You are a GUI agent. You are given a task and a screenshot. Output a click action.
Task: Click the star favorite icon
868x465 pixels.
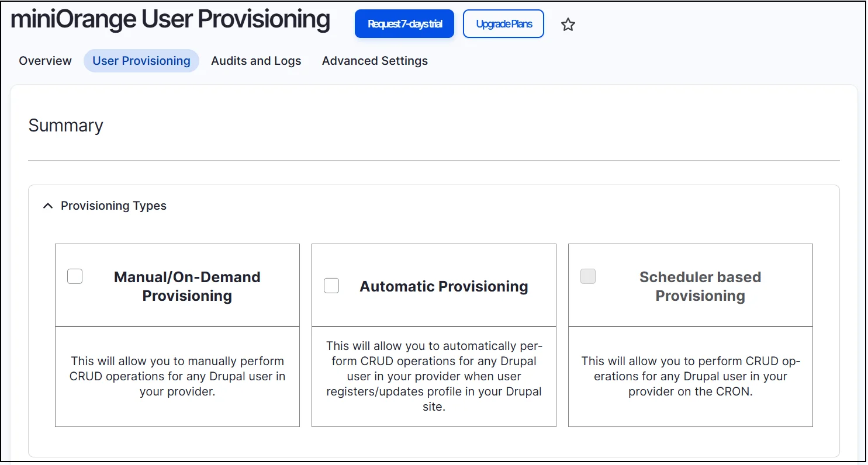click(x=568, y=25)
